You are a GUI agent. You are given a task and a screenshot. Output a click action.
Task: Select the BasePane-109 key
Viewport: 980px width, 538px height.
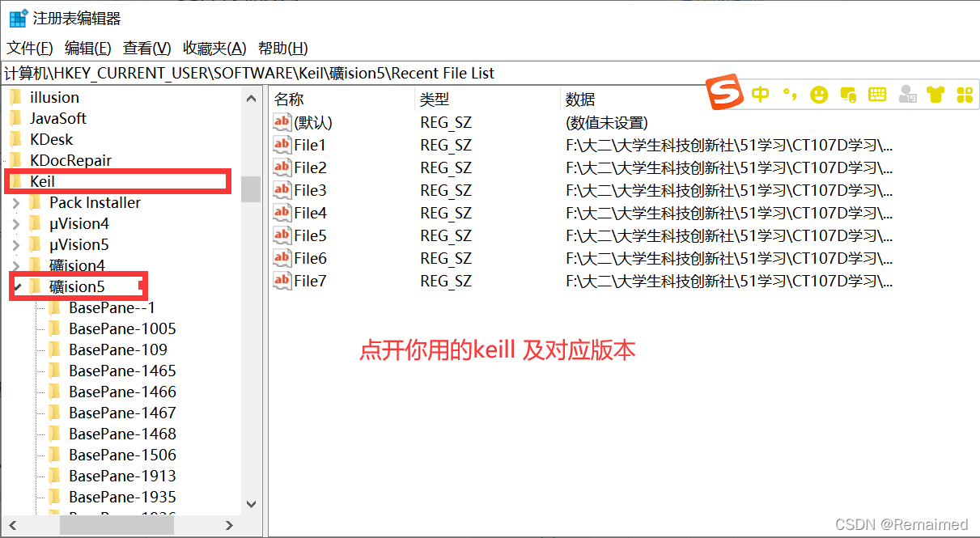pyautogui.click(x=118, y=349)
